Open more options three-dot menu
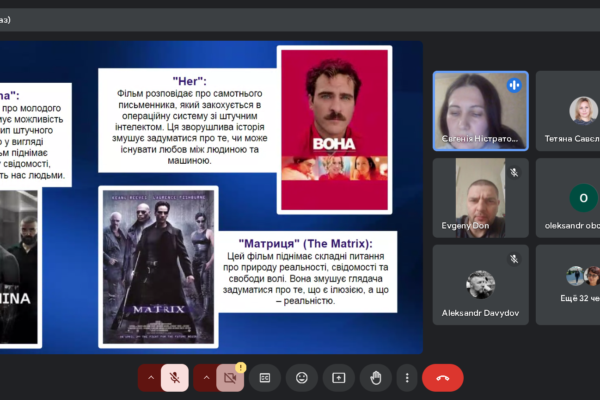This screenshot has width=600, height=400. pos(407,378)
